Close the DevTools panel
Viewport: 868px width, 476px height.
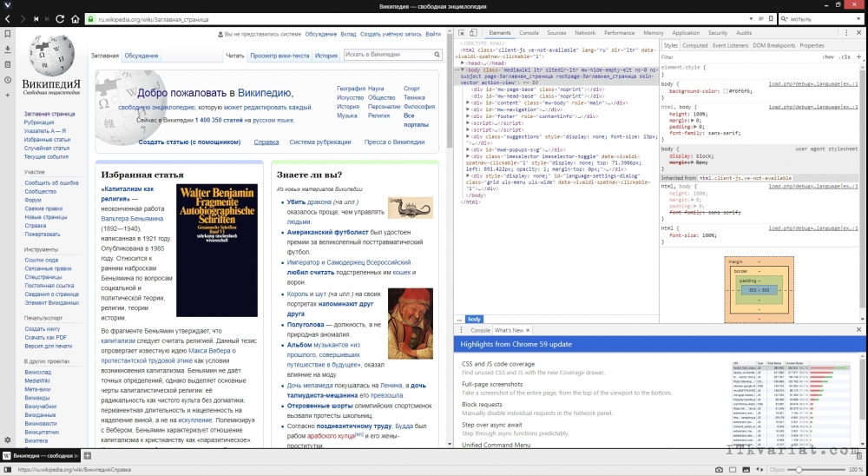(x=858, y=33)
